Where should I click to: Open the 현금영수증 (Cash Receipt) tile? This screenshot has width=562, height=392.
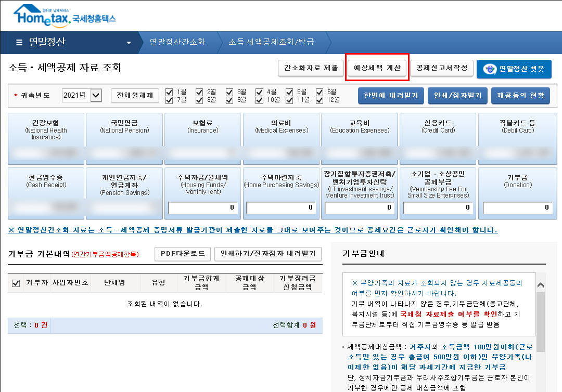tap(46, 193)
